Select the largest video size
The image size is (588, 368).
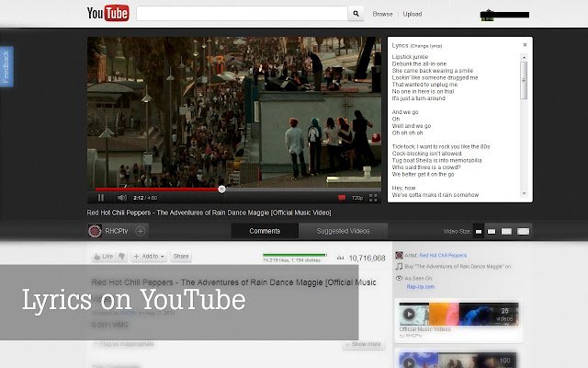pyautogui.click(x=523, y=231)
